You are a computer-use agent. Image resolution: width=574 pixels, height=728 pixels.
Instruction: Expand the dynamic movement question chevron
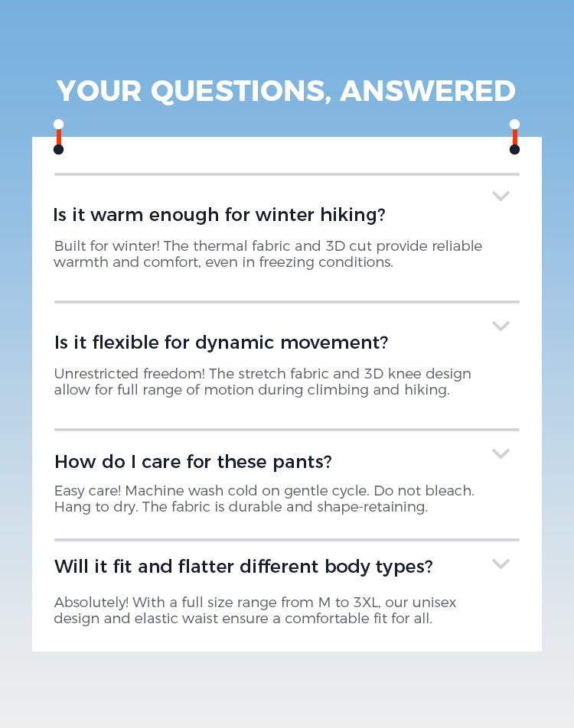[x=501, y=327]
